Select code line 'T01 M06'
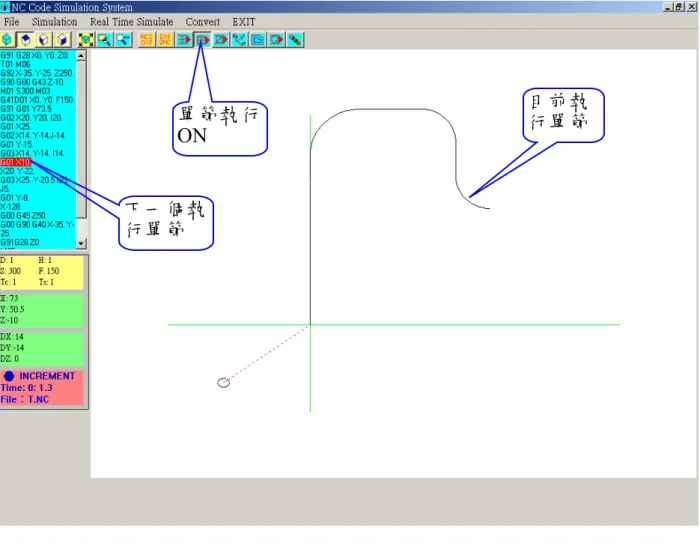Screen dimensions: 700x543 (16, 64)
